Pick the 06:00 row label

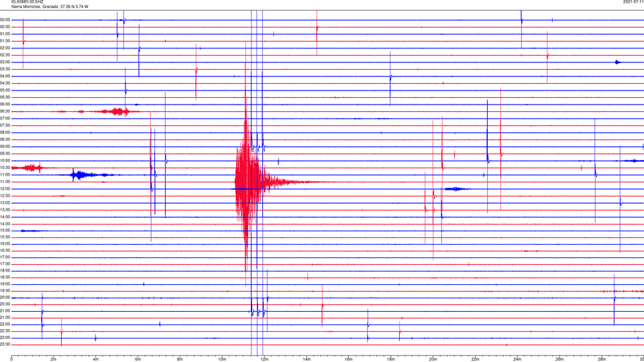tap(5, 105)
